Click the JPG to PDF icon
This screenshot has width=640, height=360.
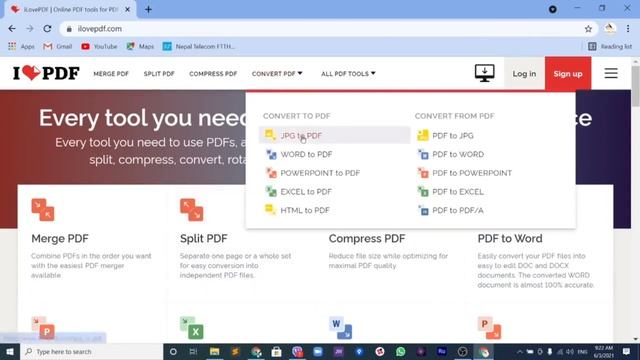[x=270, y=135]
